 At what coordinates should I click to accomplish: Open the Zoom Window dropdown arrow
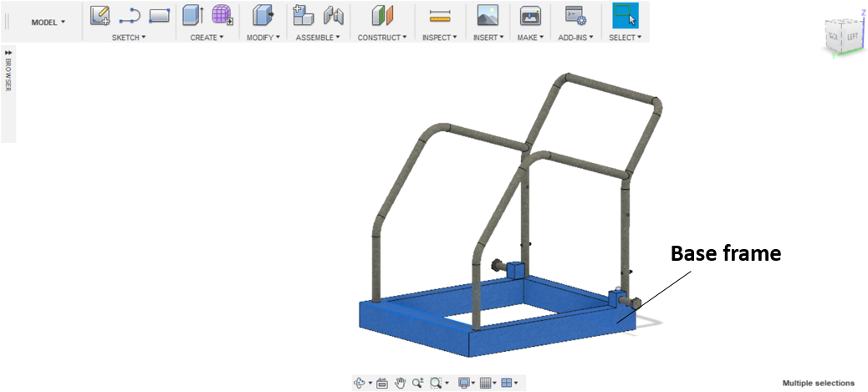click(446, 383)
